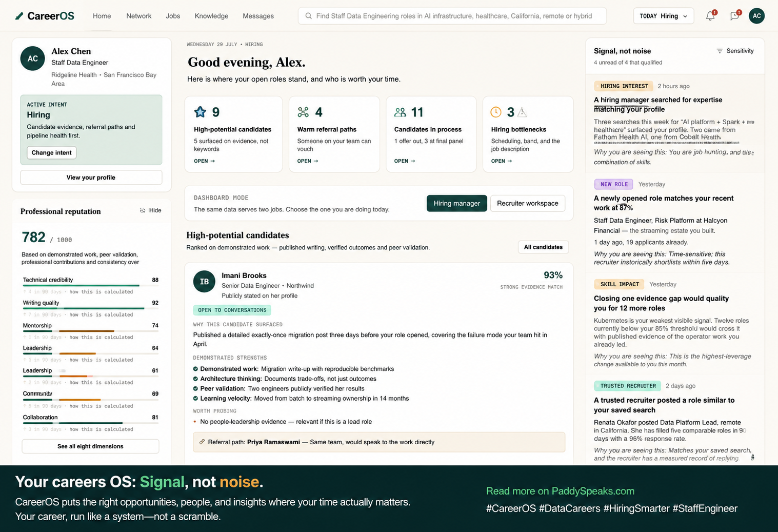Click the Writing quality progress bar
The height and width of the screenshot is (532, 778).
pyautogui.click(x=90, y=308)
